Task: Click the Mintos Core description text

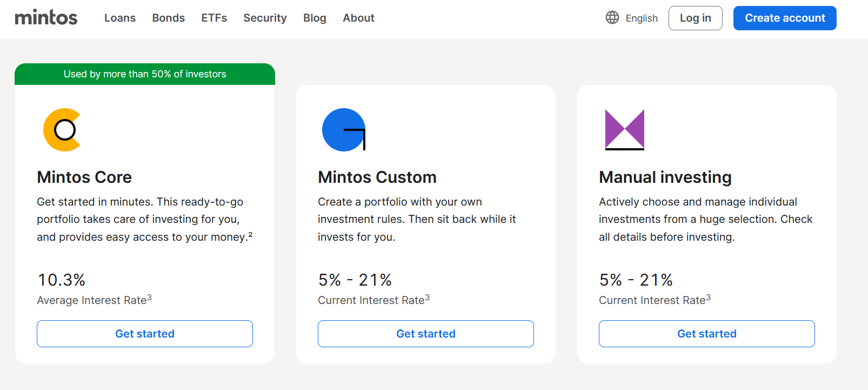Action: tap(145, 219)
